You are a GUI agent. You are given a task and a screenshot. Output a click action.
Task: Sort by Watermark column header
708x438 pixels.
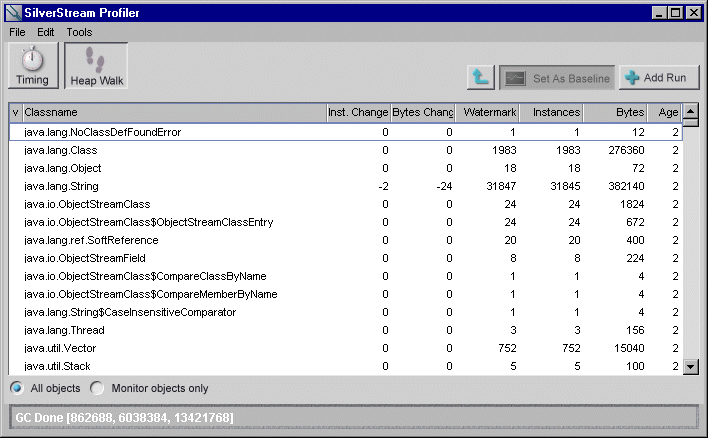point(487,112)
